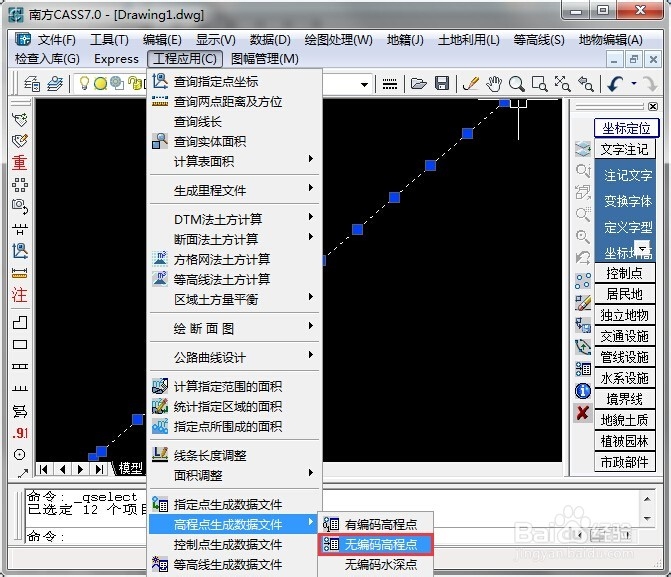Viewport: 671px width, 577px height.
Task: Select 注记文字 in side panel
Action: 628,175
